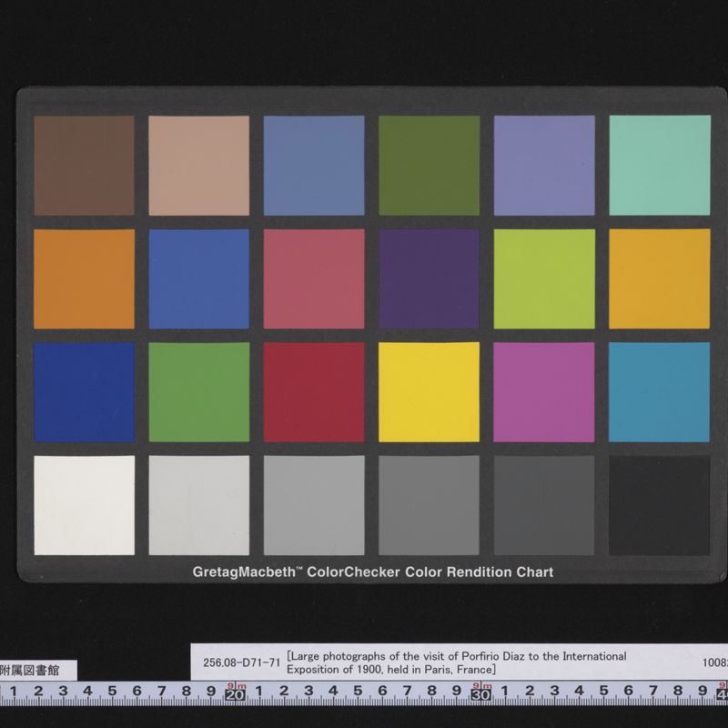The width and height of the screenshot is (728, 728).
Task: Click the 30 cm ruler mark
Action: [481, 695]
